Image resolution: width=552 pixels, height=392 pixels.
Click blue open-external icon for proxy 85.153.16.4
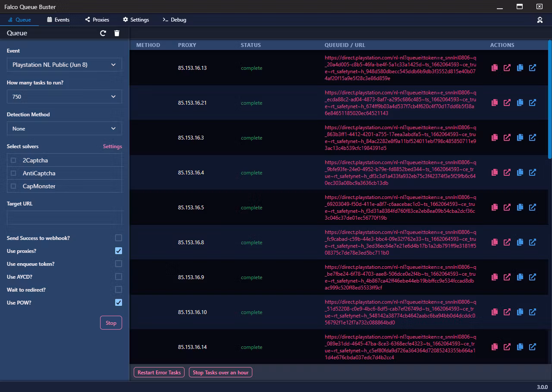tap(533, 173)
